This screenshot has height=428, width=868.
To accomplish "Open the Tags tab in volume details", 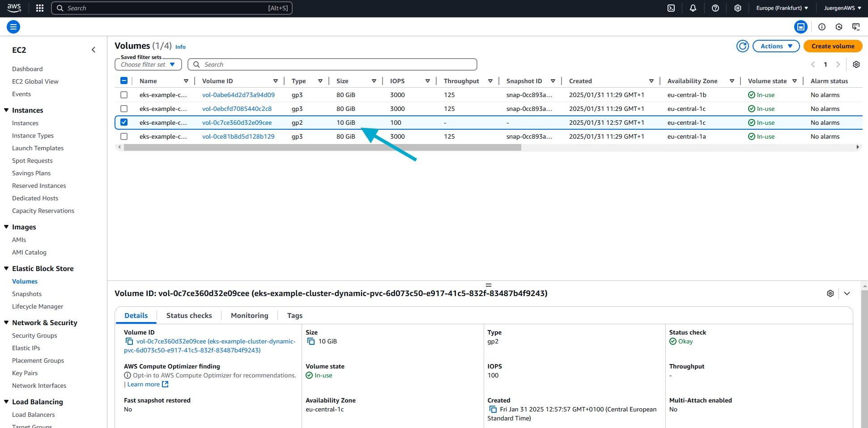I will pos(294,315).
